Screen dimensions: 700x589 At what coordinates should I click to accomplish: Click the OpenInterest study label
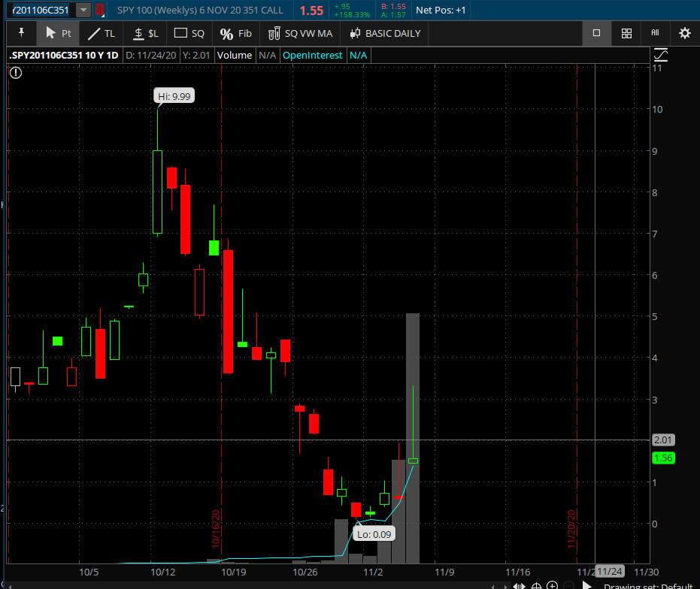tap(313, 56)
